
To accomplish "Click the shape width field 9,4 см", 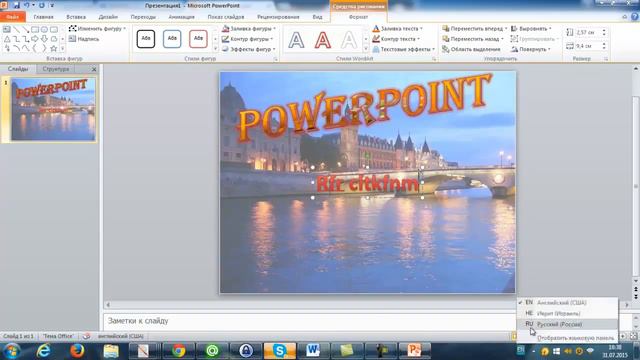I will (587, 46).
